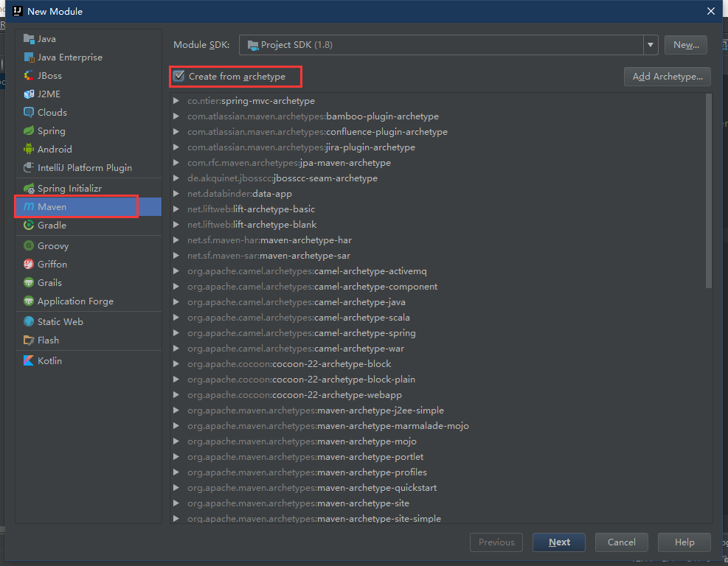Click the Java module type icon

[x=29, y=39]
